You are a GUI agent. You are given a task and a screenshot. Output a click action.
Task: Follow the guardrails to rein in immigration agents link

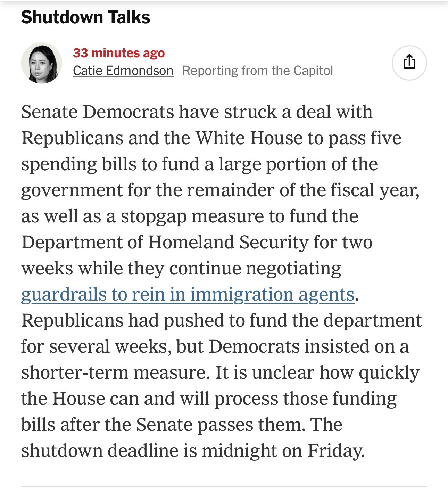coord(188,294)
